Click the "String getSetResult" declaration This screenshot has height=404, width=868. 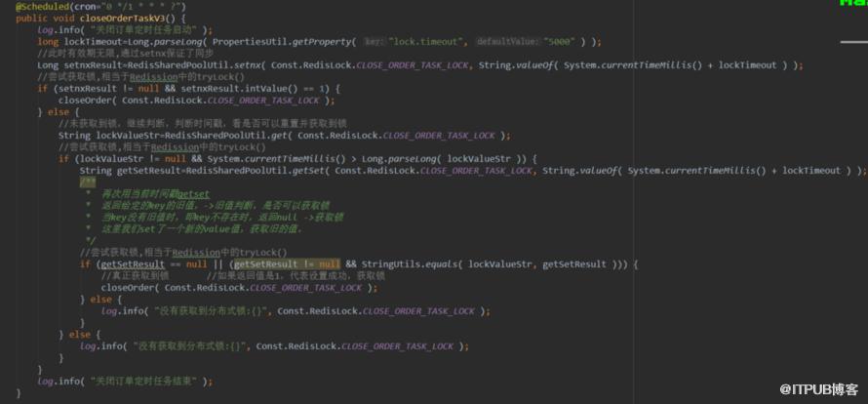[132, 171]
